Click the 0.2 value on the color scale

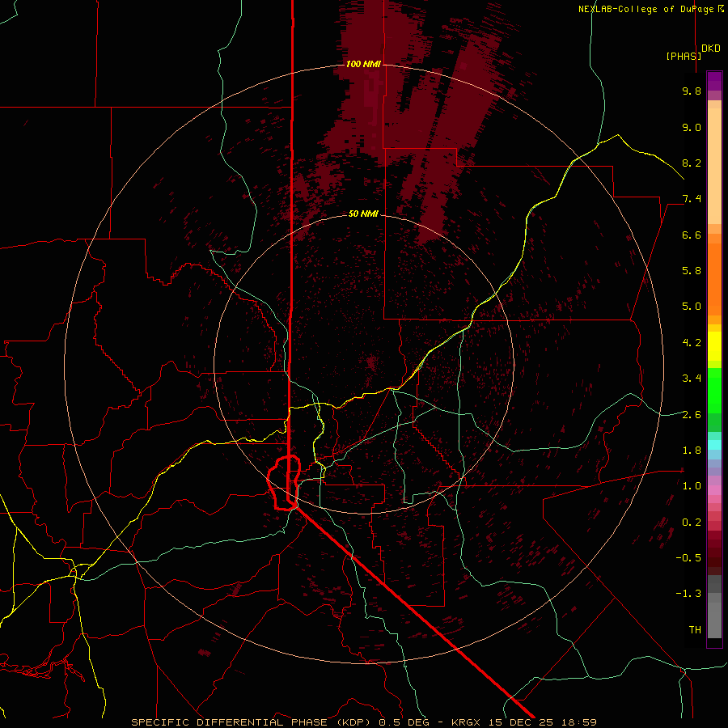692,523
